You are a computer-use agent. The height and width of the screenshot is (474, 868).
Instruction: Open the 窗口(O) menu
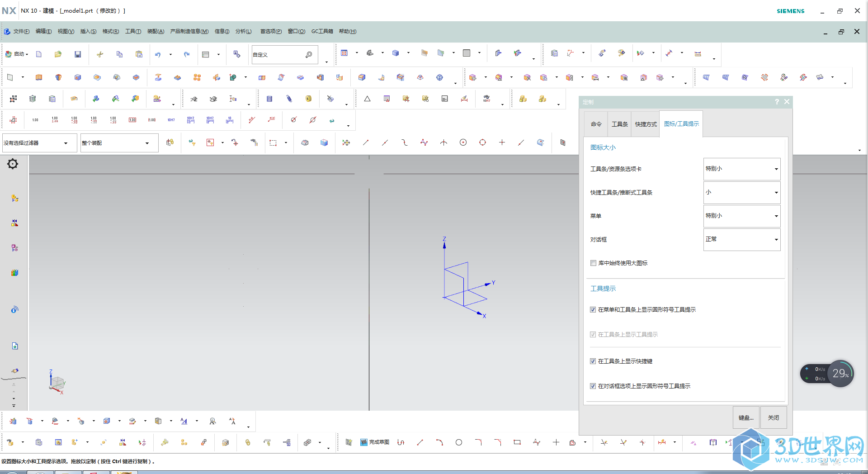click(297, 31)
